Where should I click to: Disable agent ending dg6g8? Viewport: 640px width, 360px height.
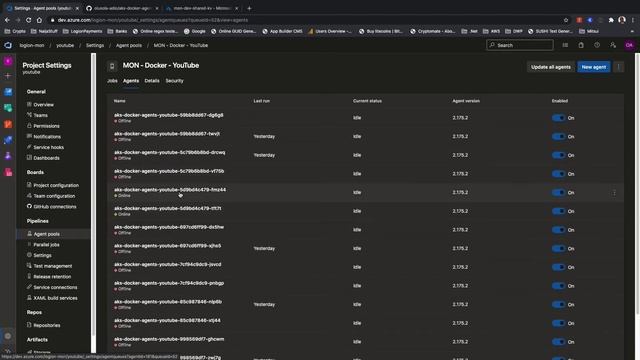pos(558,118)
